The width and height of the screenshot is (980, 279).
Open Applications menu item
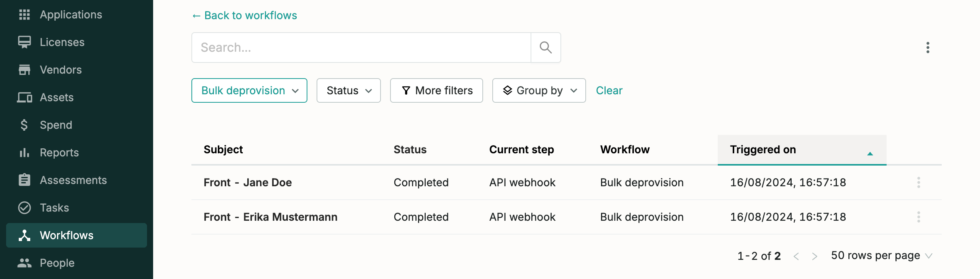click(77, 15)
